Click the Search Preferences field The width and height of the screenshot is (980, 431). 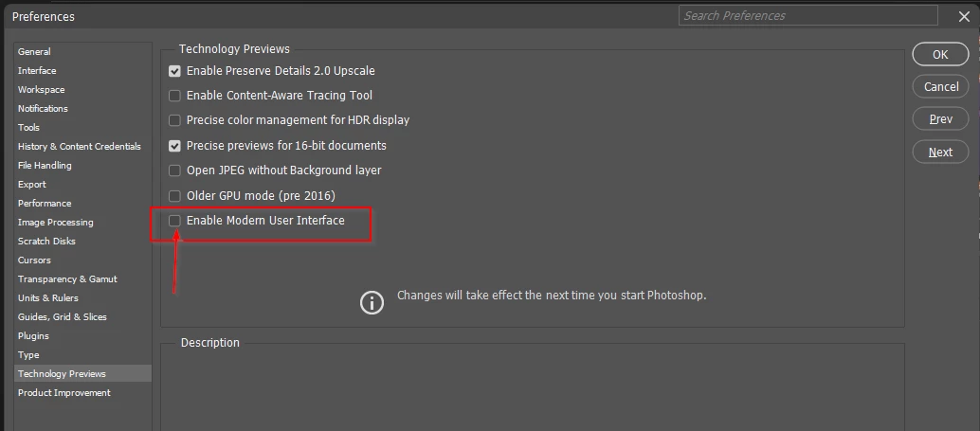pos(808,15)
